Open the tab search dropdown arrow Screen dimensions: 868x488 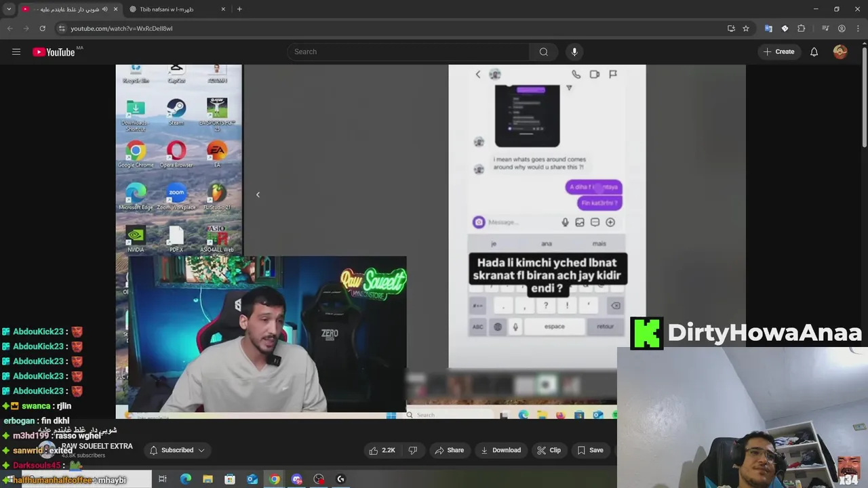[x=9, y=9]
